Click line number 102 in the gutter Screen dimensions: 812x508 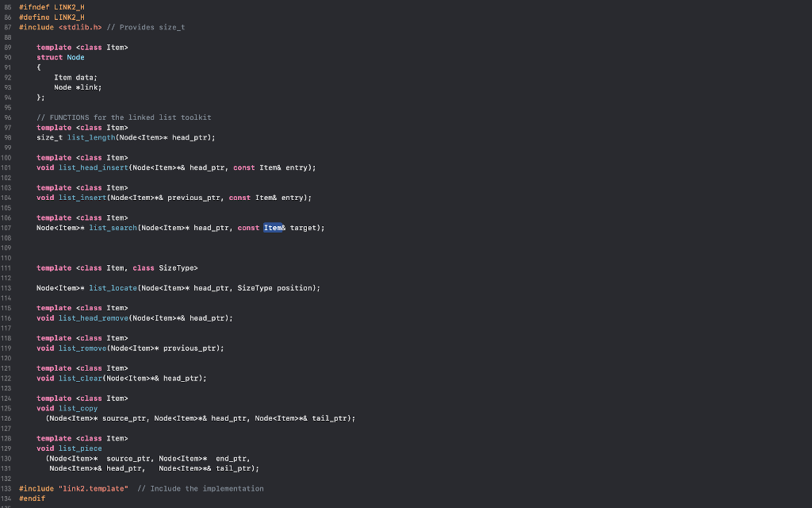6,178
